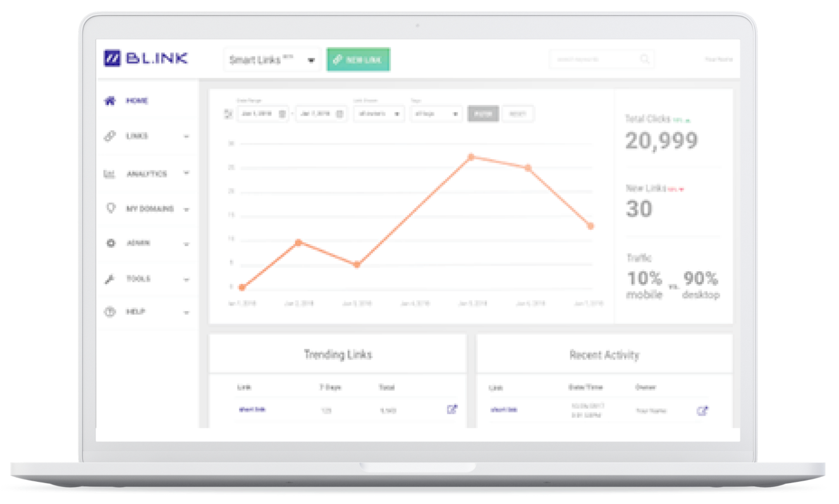Click the My Domains bulb icon
Viewport: 839px width, 504px height.
point(111,208)
